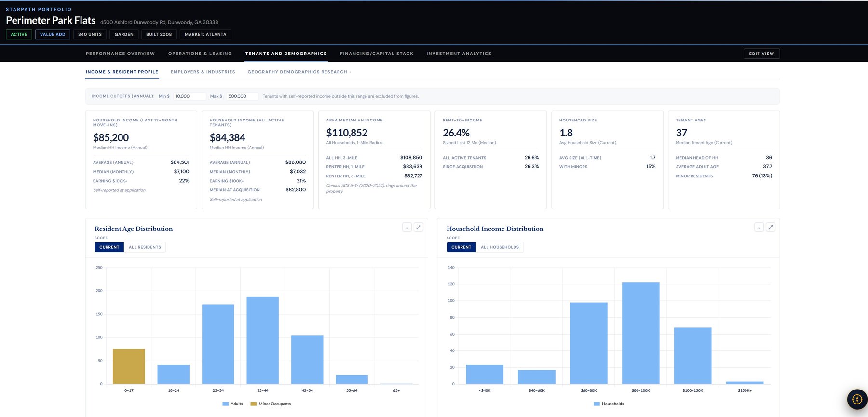Screen dimensions: 868x417
Task: Toggle the Households legend entry
Action: coord(609,404)
